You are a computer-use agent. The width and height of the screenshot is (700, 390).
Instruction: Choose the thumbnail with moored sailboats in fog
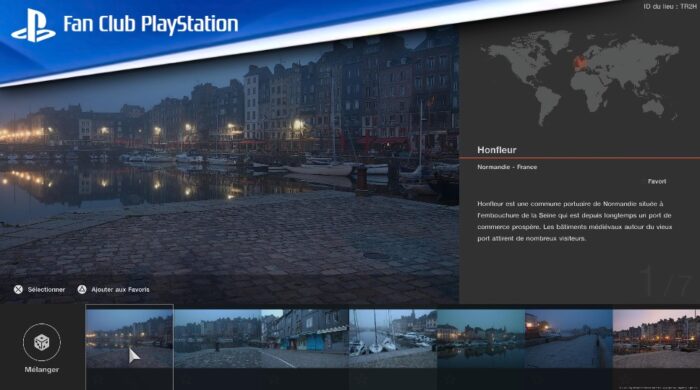point(393,339)
